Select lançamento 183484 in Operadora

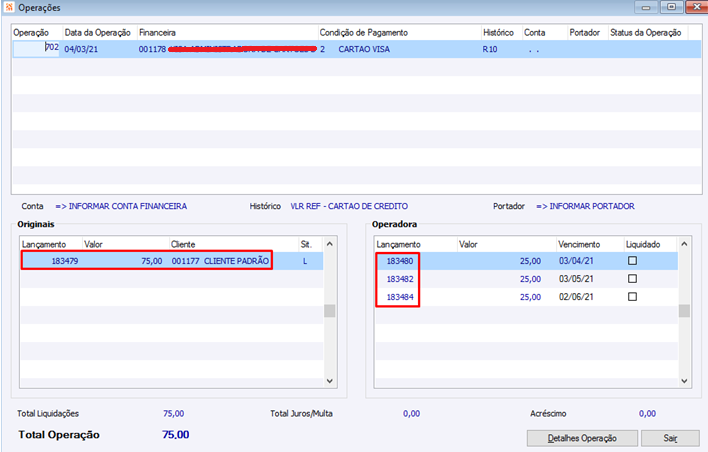(400, 297)
